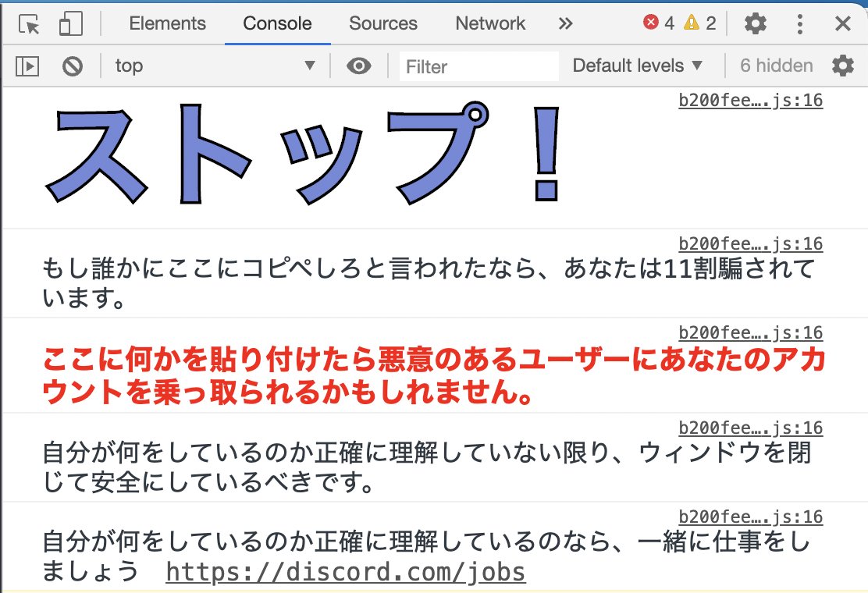Show the 6 hidden console messages
868x593 pixels.
[776, 66]
